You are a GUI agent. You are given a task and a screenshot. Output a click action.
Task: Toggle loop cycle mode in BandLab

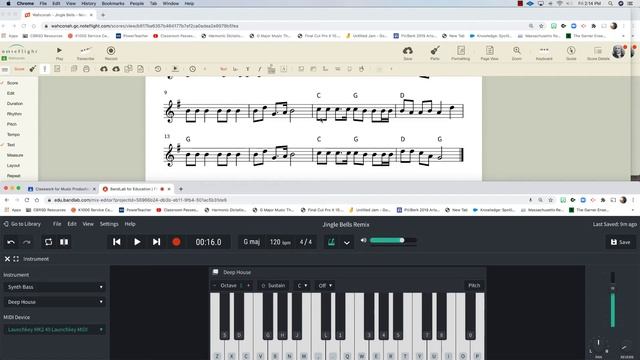point(48,242)
